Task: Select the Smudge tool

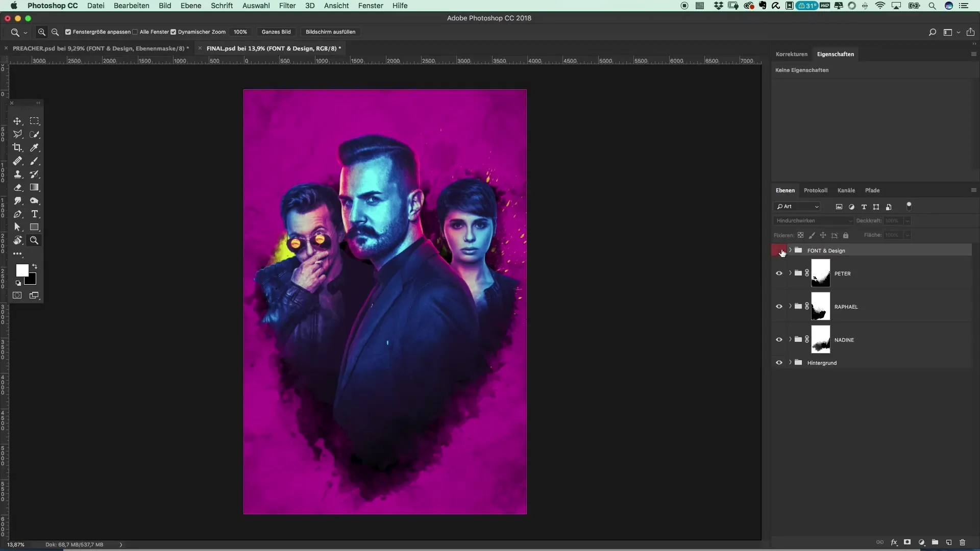Action: coord(17,201)
